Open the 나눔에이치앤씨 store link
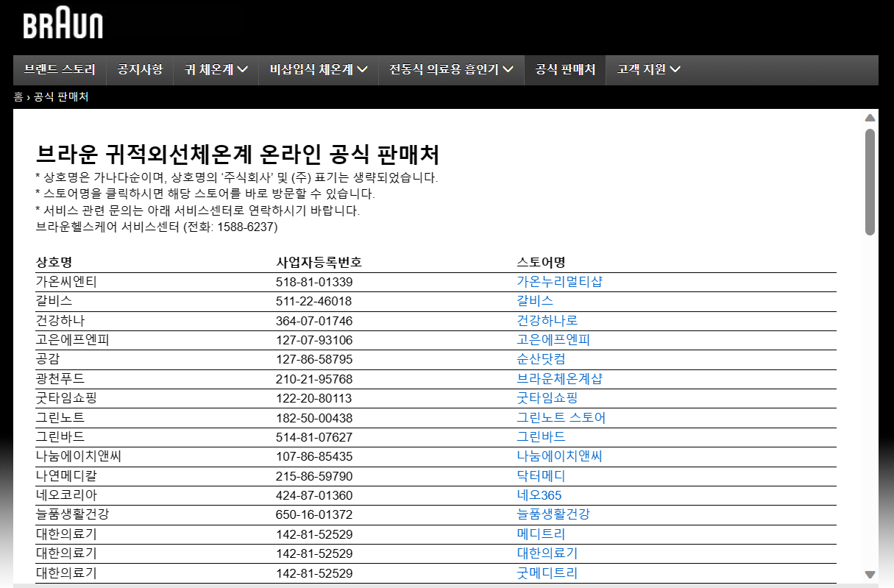The width and height of the screenshot is (894, 588). coord(559,456)
